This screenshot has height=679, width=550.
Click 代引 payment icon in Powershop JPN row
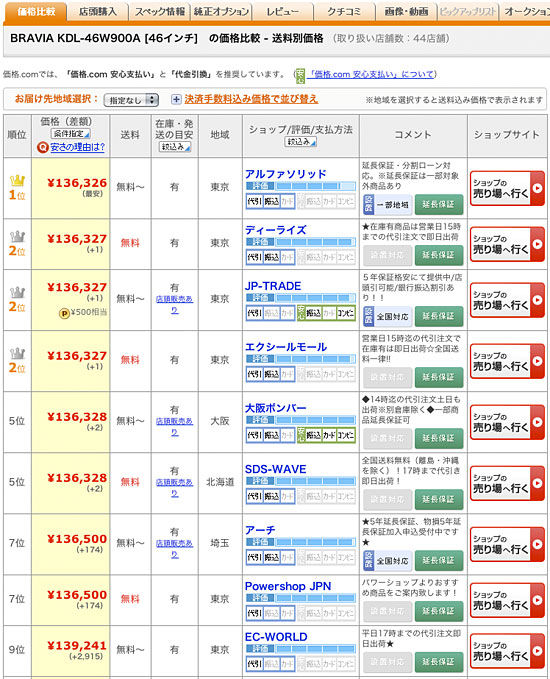[254, 613]
